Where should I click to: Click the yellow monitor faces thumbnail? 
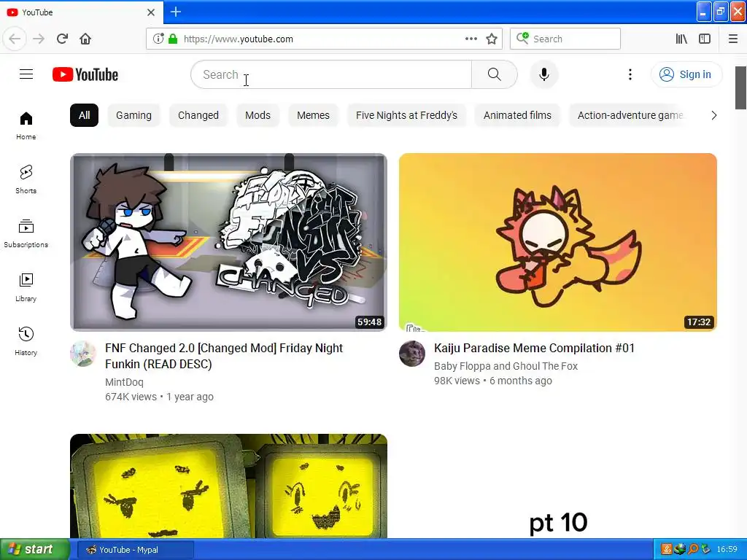coord(228,486)
